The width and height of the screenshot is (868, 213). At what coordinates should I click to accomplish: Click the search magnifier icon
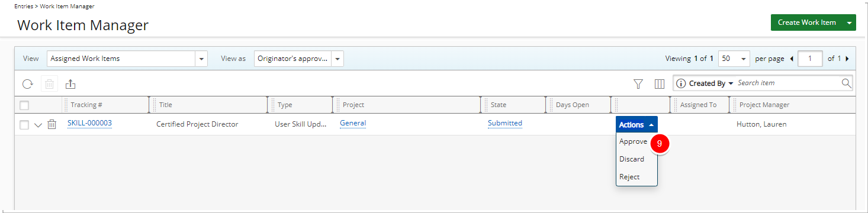[x=846, y=83]
